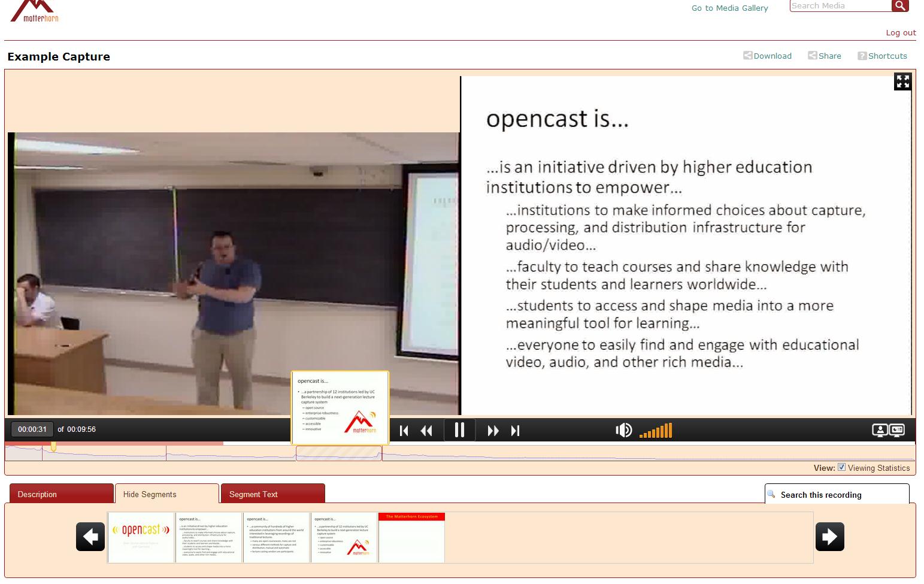Click the Download link text
Image resolution: width=924 pixels, height=584 pixels.
point(772,56)
